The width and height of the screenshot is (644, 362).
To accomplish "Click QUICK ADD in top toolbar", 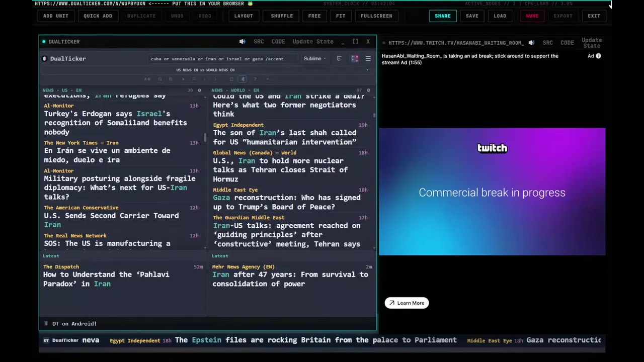I will click(98, 16).
